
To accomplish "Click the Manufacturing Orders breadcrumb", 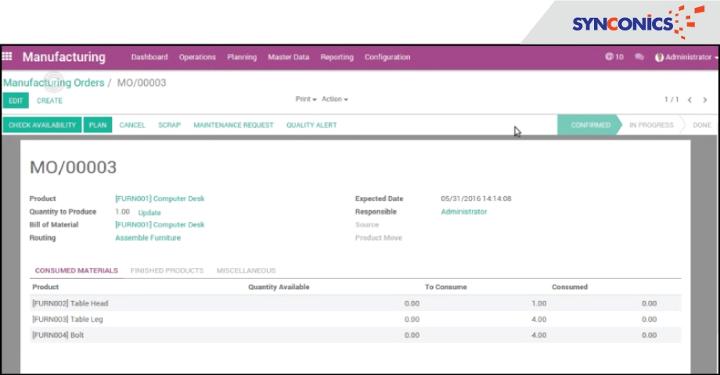I will [54, 83].
